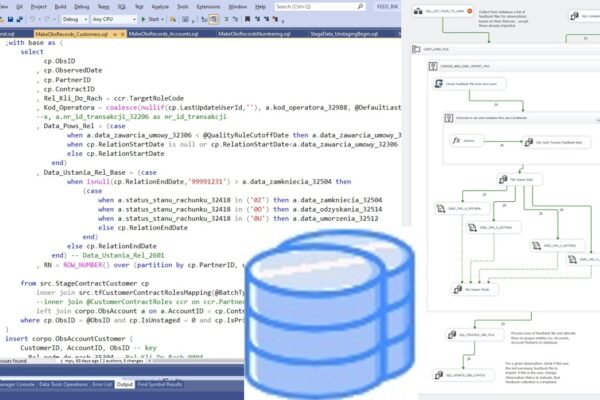Select the bottom SQL update status task node
Screen dimensions: 600x400
[463, 375]
